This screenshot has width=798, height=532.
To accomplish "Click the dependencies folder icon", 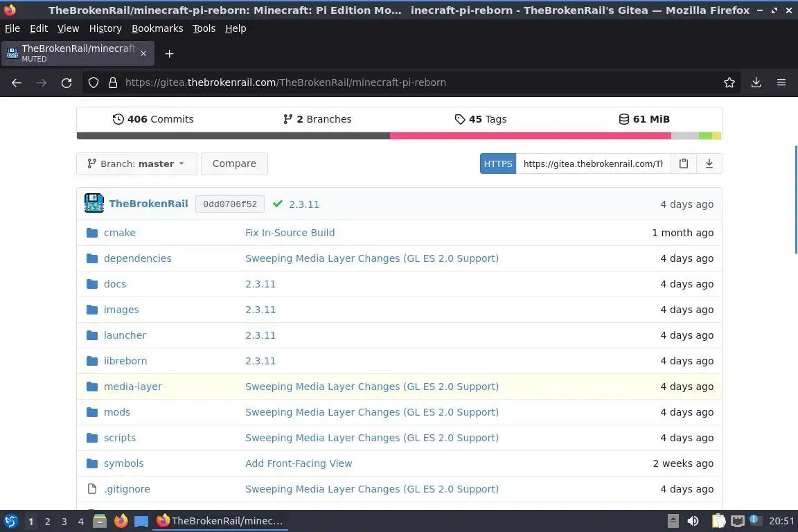I will 92,258.
